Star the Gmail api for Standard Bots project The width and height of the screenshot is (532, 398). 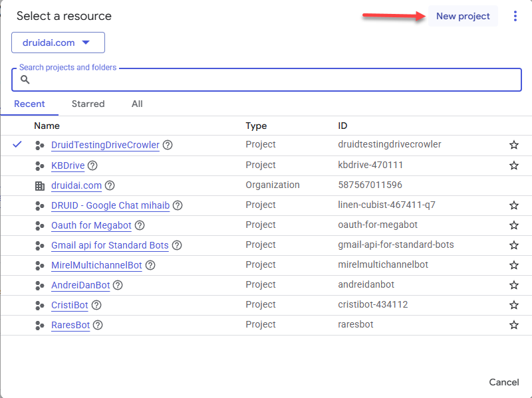coord(513,245)
